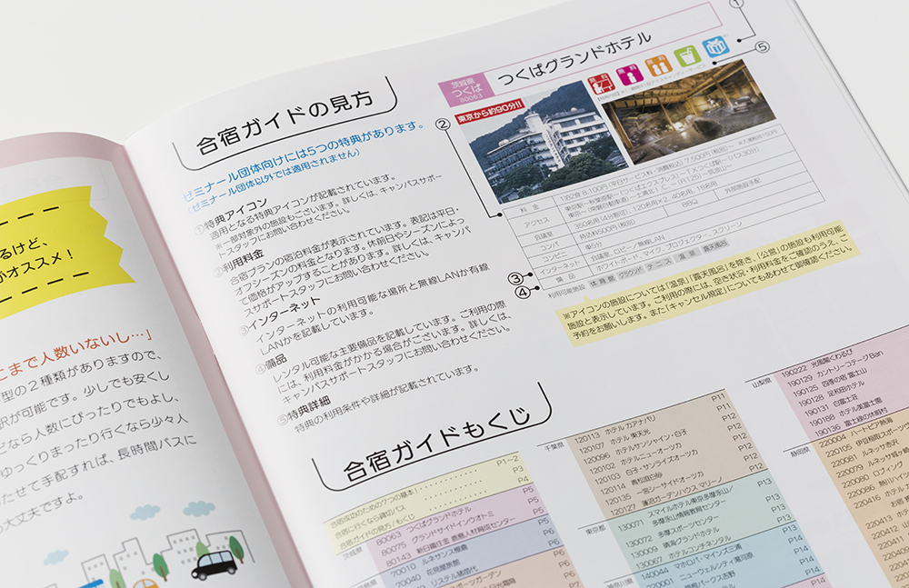Screen dimensions: 909x588
Task: Click index entry 120113 ホテルカアナパリ
Action: 614,428
